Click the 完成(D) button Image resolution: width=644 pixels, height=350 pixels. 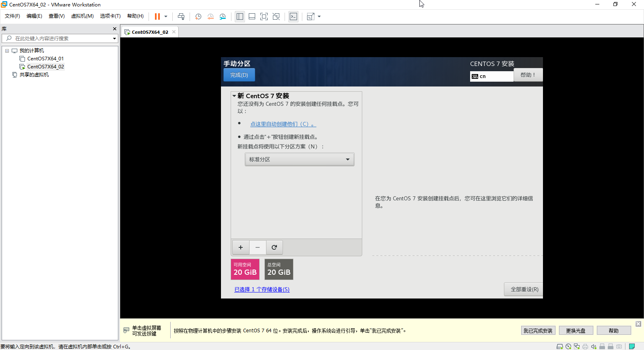pyautogui.click(x=239, y=75)
